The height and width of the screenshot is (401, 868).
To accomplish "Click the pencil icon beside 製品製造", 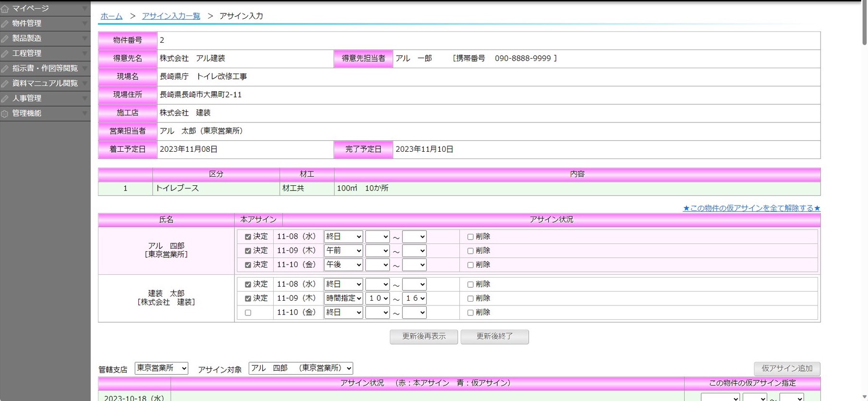I will 5,38.
